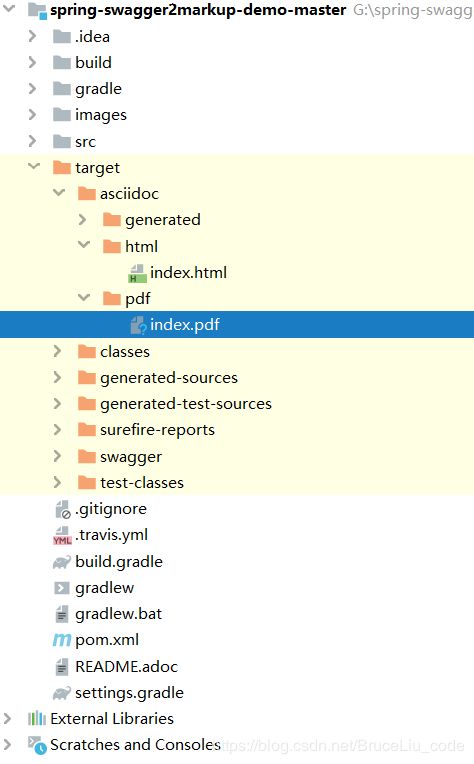Click the External Libraries bar-chart icon
474x764 pixels.
(37, 719)
